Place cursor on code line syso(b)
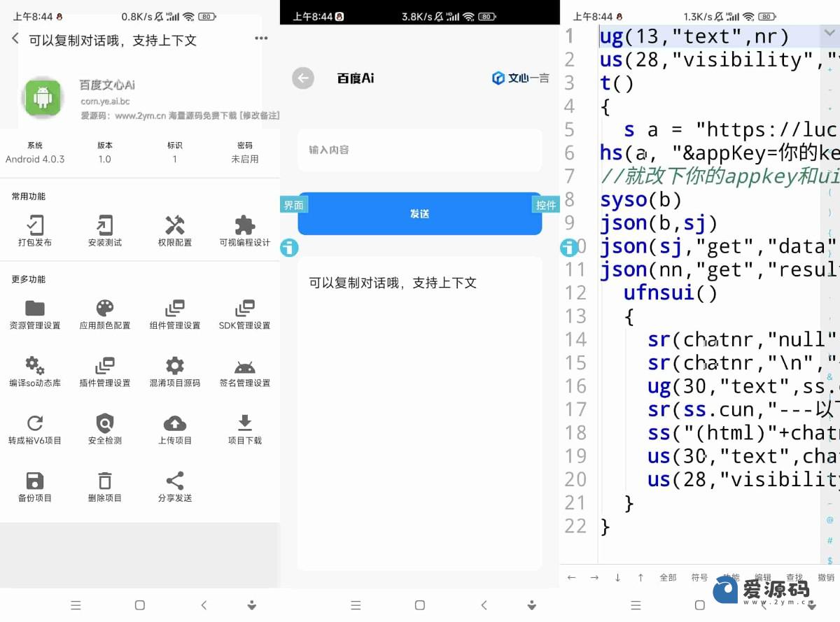The height and width of the screenshot is (622, 840). point(641,199)
